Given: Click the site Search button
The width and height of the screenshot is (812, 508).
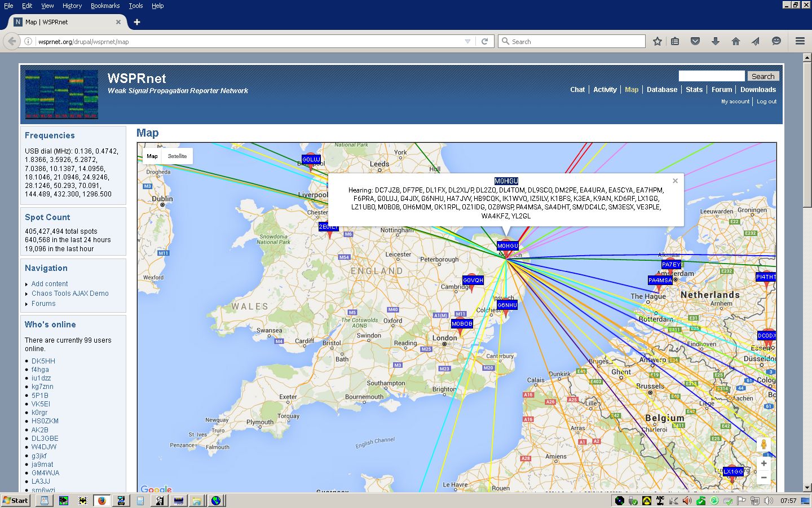Looking at the screenshot, I should (763, 76).
